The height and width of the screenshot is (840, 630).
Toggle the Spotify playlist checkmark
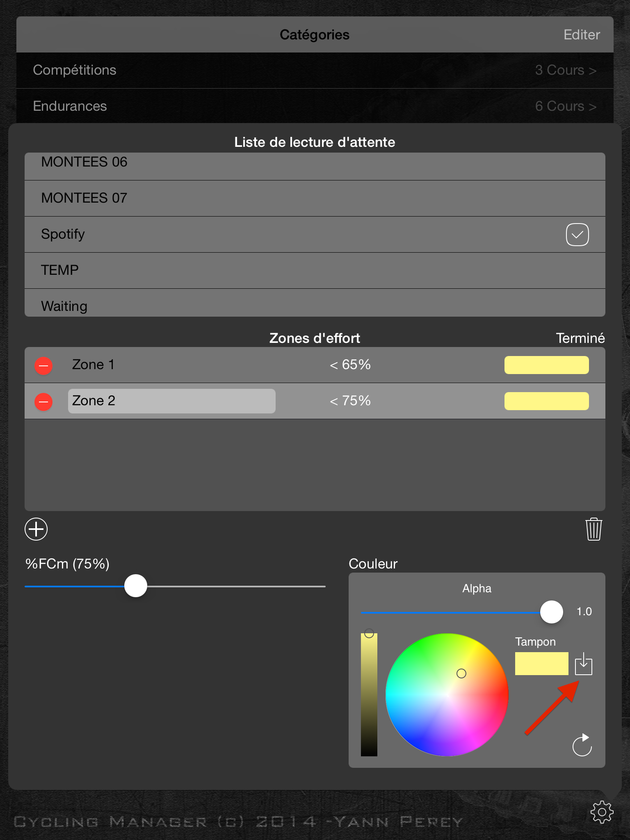click(577, 235)
